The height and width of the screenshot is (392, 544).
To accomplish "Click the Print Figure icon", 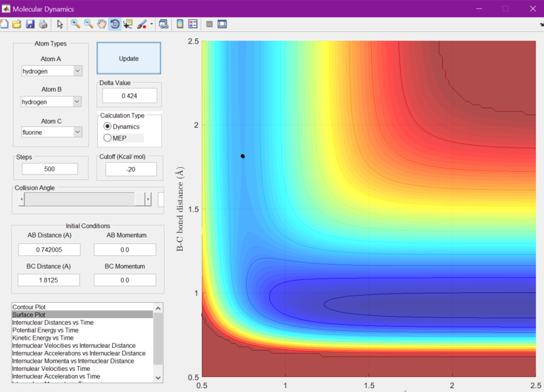I will point(43,24).
